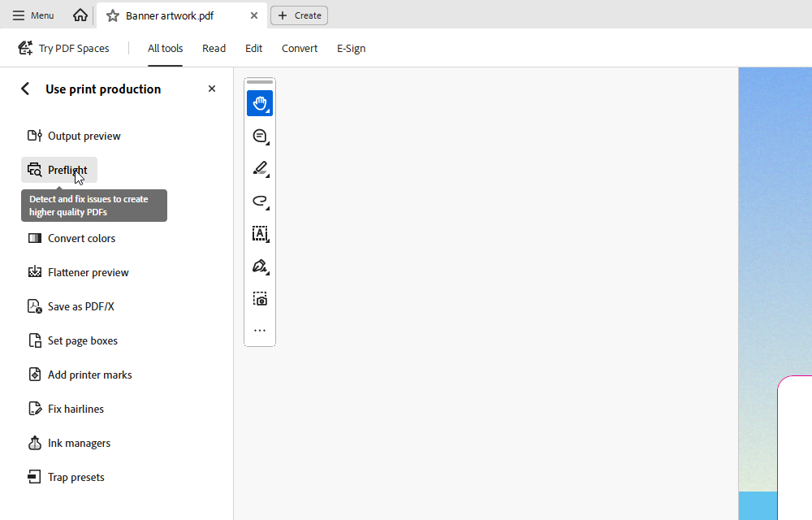The height and width of the screenshot is (520, 812).
Task: Switch to the Read tab
Action: point(214,48)
